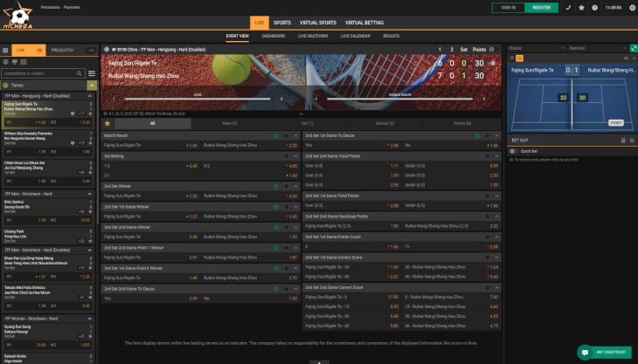Click green icon on 2nd Set 1st Game To Deuce
The height and width of the screenshot is (364, 638).
478,135
